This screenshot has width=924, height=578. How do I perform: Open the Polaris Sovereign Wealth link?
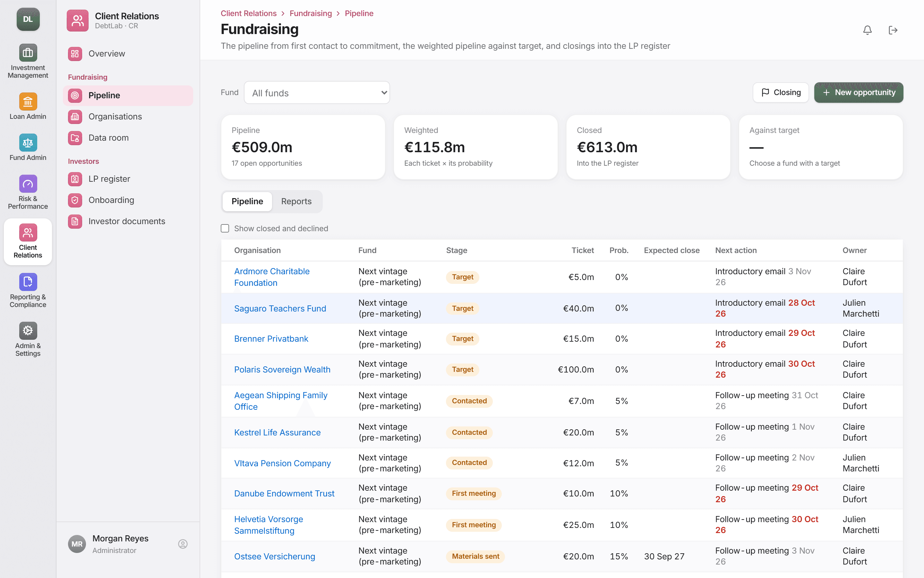[282, 370]
